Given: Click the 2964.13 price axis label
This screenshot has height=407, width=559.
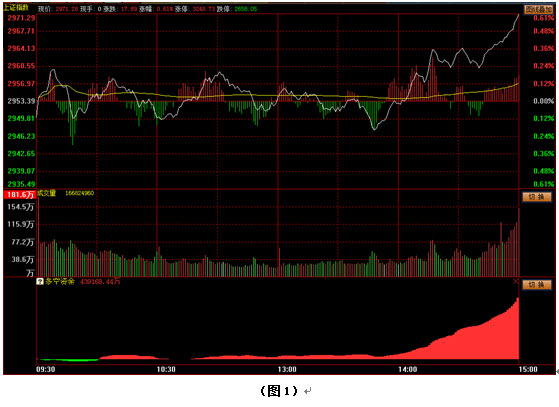Looking at the screenshot, I should coord(21,48).
